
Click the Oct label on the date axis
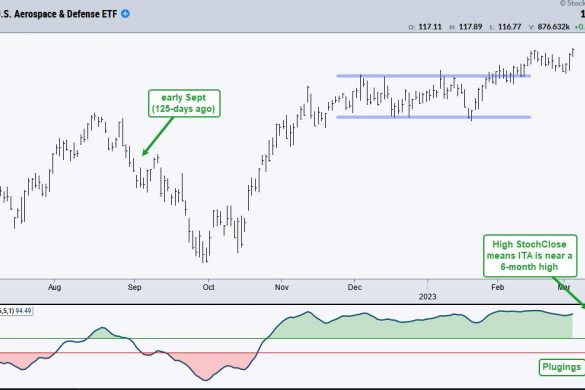(209, 287)
